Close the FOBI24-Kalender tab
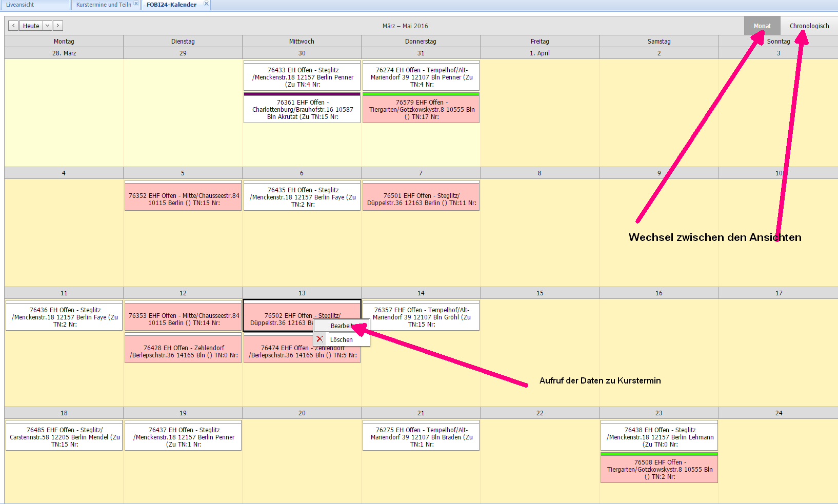The width and height of the screenshot is (838, 504). pyautogui.click(x=206, y=4)
